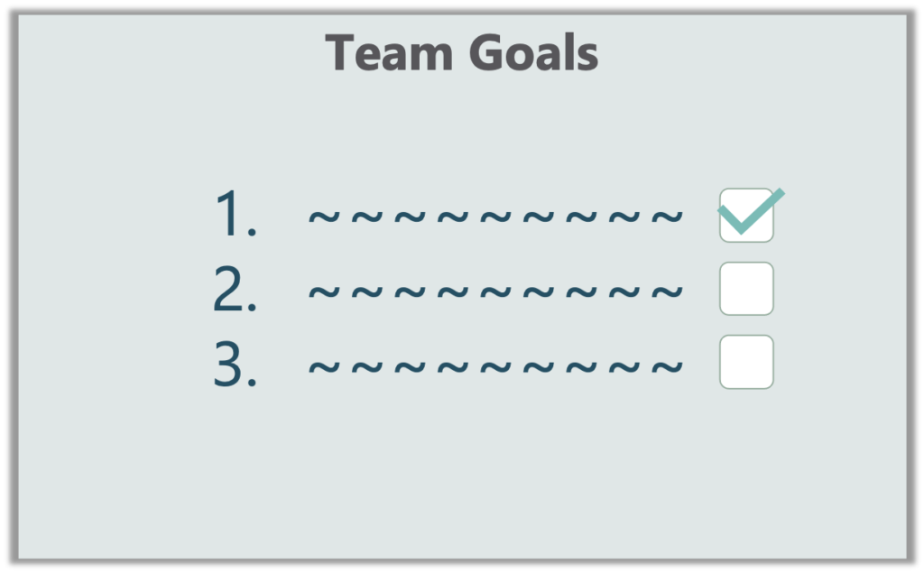Click the wavy placeholder text of goal 1
The height and width of the screenshot is (573, 924).
495,217
